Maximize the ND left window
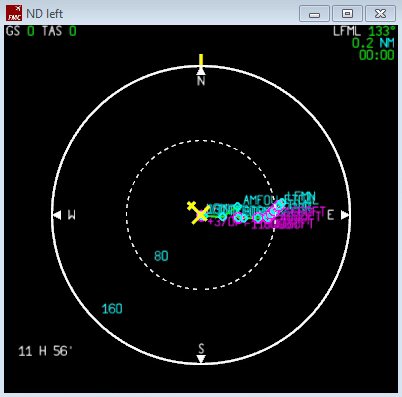 [347, 14]
